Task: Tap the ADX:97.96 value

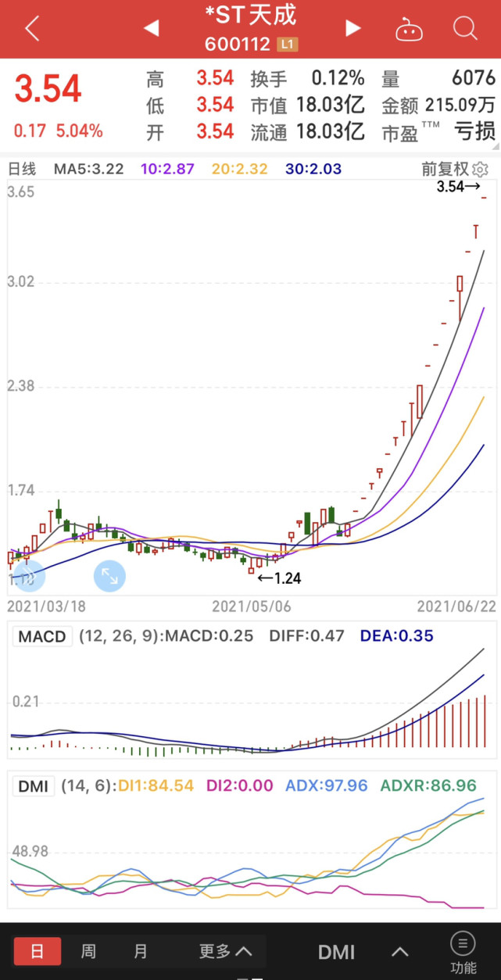Action: point(327,785)
